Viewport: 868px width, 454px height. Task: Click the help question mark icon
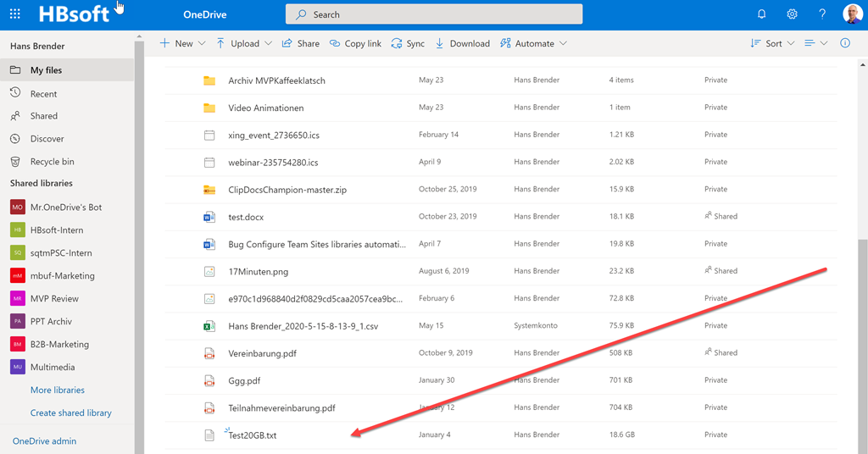tap(822, 14)
